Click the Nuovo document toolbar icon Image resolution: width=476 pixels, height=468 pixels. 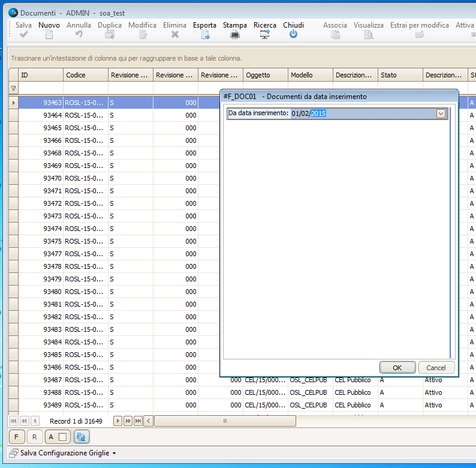(49, 35)
